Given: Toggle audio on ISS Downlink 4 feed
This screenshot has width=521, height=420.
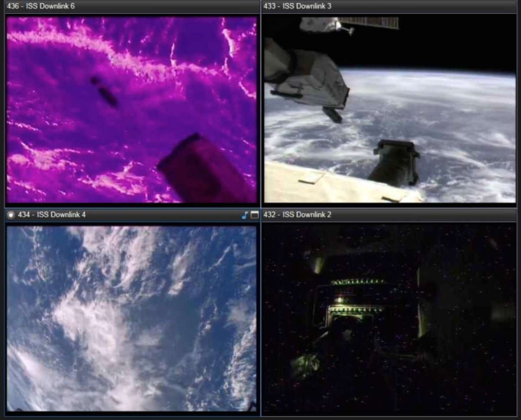Looking at the screenshot, I should [245, 215].
